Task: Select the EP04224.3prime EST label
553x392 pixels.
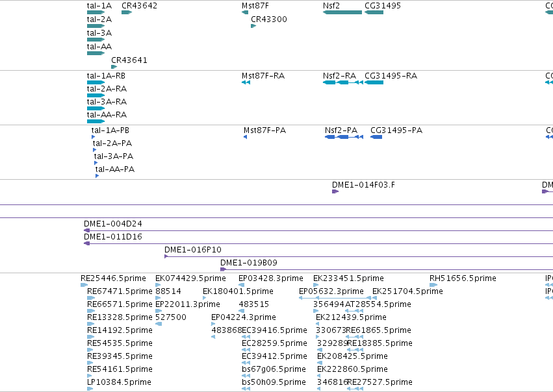Action: [x=244, y=317]
